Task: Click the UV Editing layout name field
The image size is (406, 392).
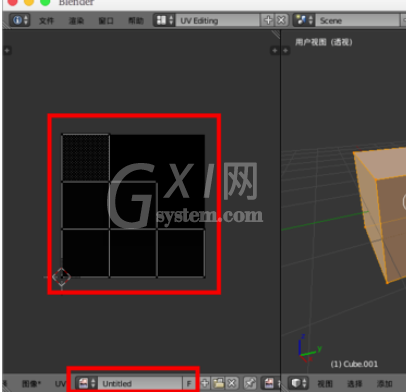Action: coord(217,20)
